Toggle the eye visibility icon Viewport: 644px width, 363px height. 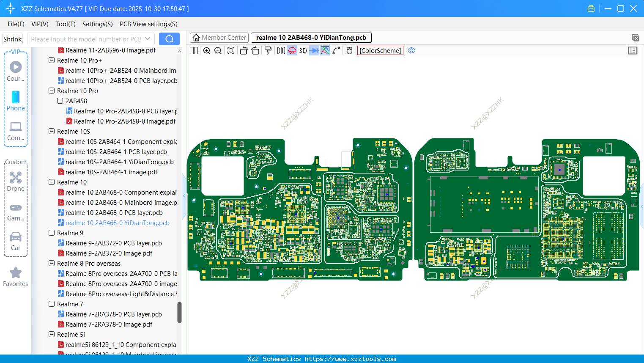411,51
